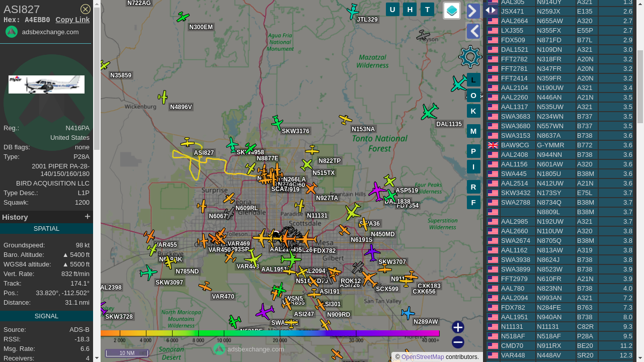The image size is (644, 362).
Task: Select the purple SKW3707 aircraft icon
Action: coord(372,252)
